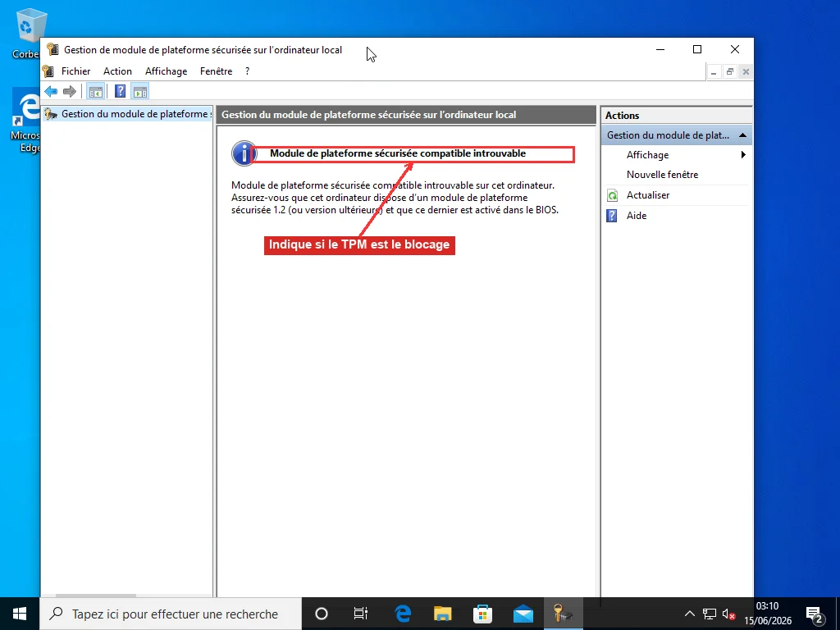Viewport: 840px width, 630px height.
Task: Open help via toolbar question mark icon
Action: (120, 92)
